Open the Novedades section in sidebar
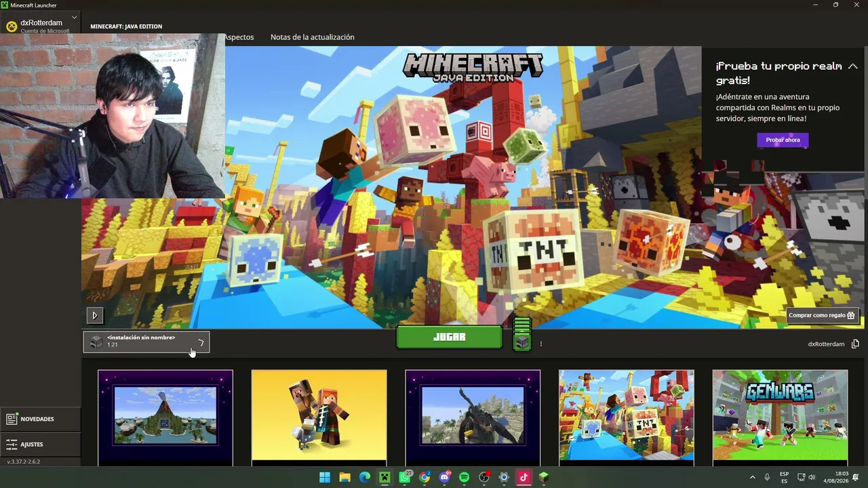868x488 pixels. [40, 419]
